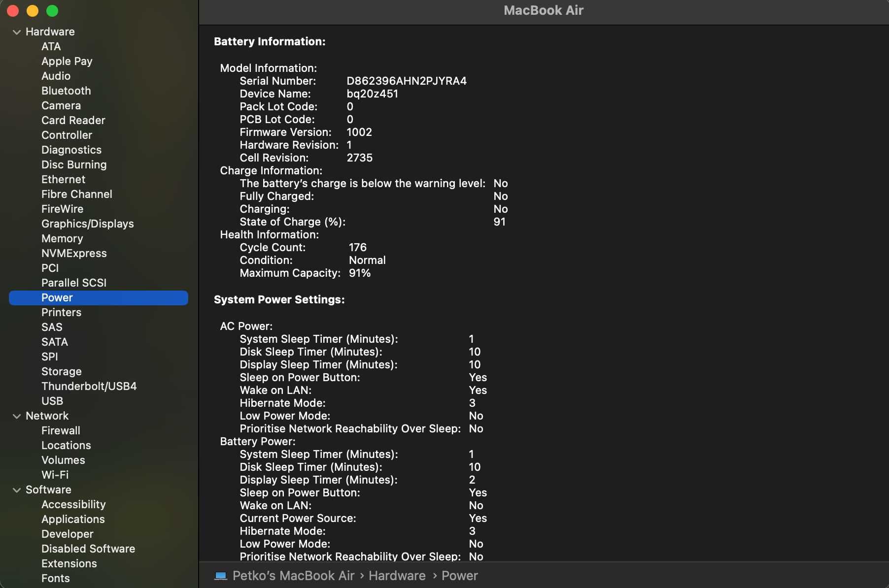The width and height of the screenshot is (889, 588).
Task: Zoom window with the green button
Action: pyautogui.click(x=52, y=11)
